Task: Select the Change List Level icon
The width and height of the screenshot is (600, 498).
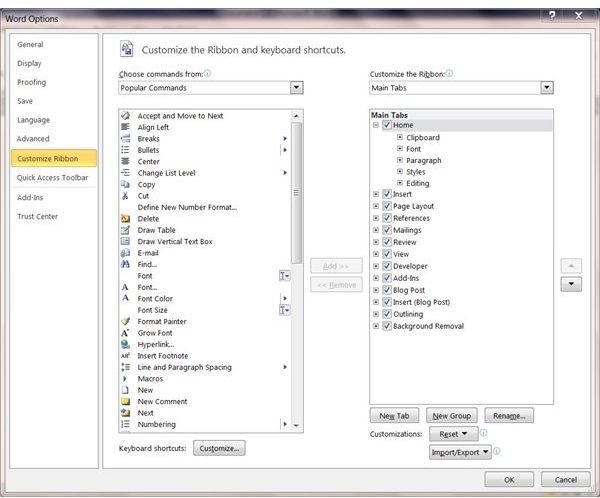Action: (126, 173)
